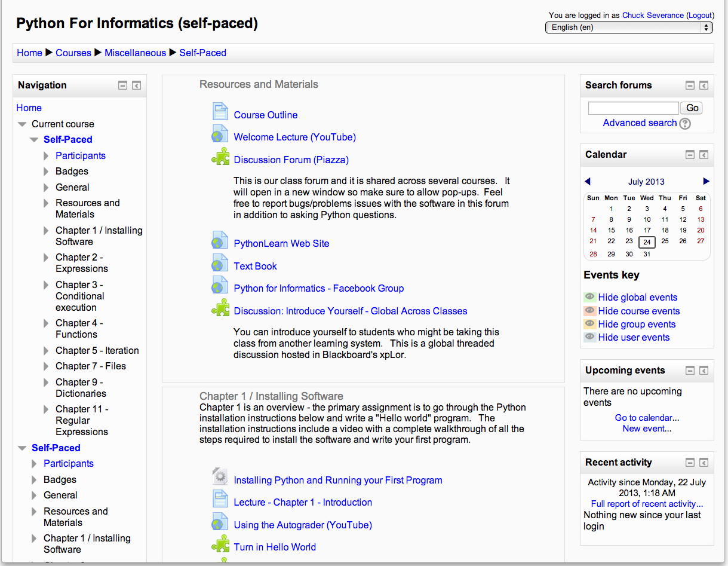The image size is (728, 566).
Task: Open help icon beside Advanced search
Action: click(x=685, y=124)
